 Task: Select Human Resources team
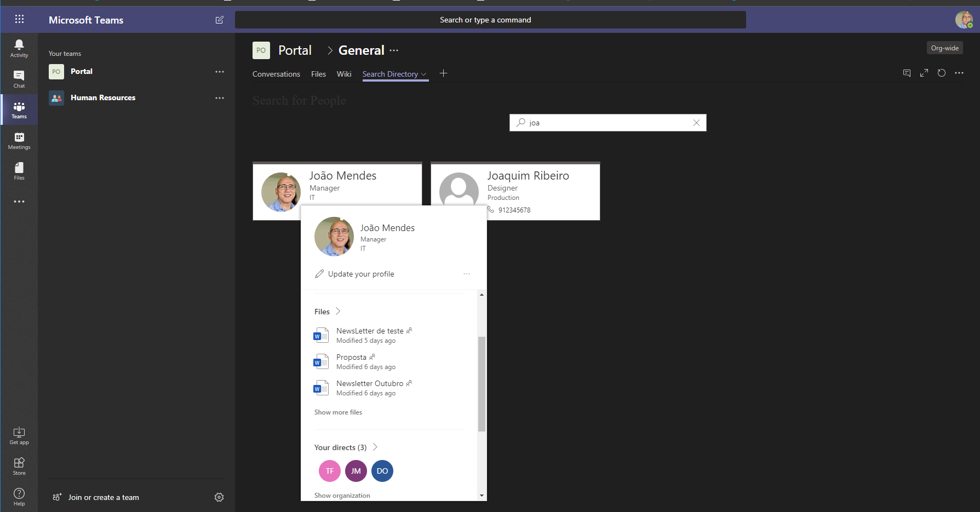tap(103, 97)
